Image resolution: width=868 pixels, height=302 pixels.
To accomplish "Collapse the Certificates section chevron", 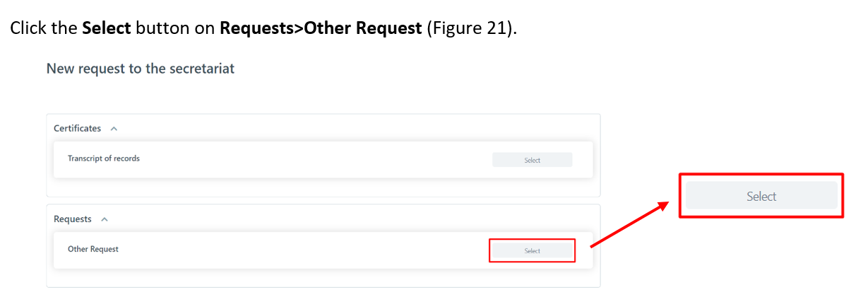I will [114, 129].
